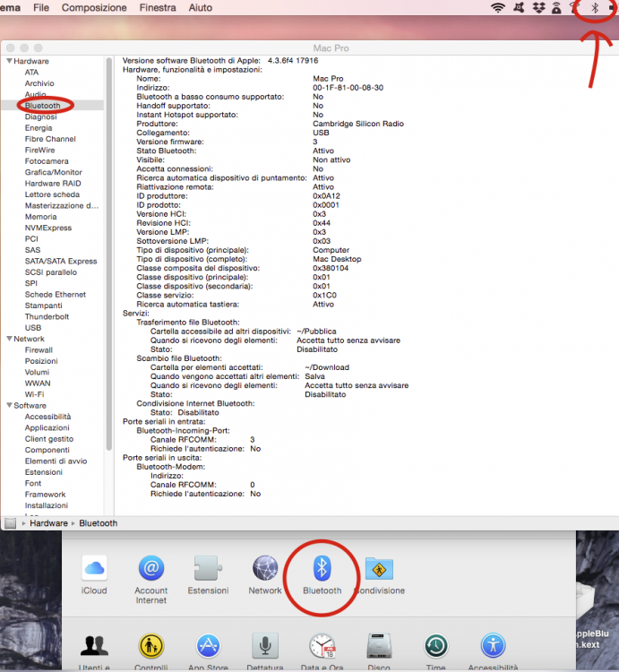Select Thunderbolt in the sidebar

point(47,316)
